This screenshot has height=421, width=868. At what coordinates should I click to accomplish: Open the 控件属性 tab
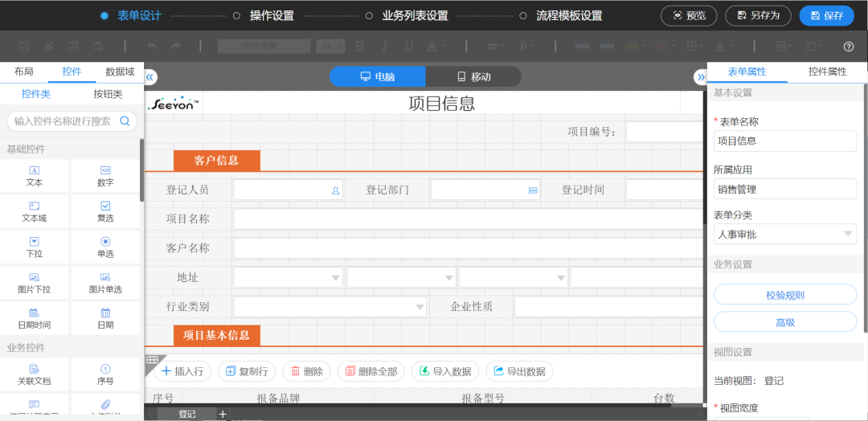click(x=827, y=72)
